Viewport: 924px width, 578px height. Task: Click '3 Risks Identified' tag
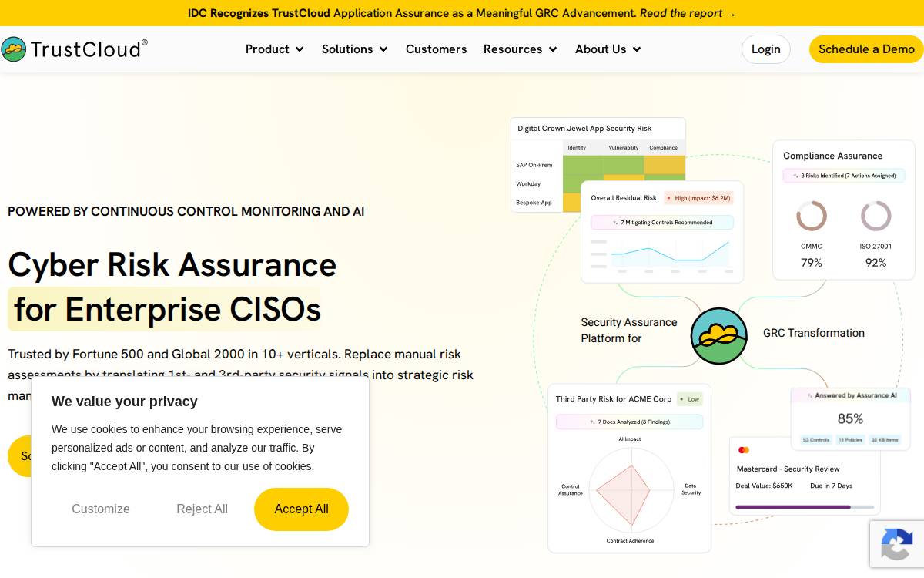point(844,176)
